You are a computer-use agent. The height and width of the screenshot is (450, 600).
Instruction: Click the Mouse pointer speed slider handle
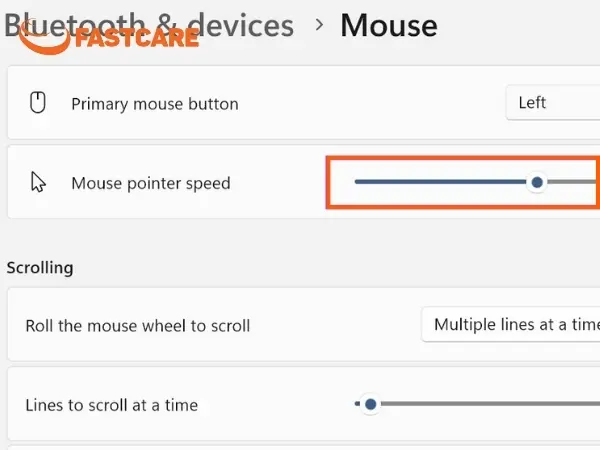coord(537,182)
